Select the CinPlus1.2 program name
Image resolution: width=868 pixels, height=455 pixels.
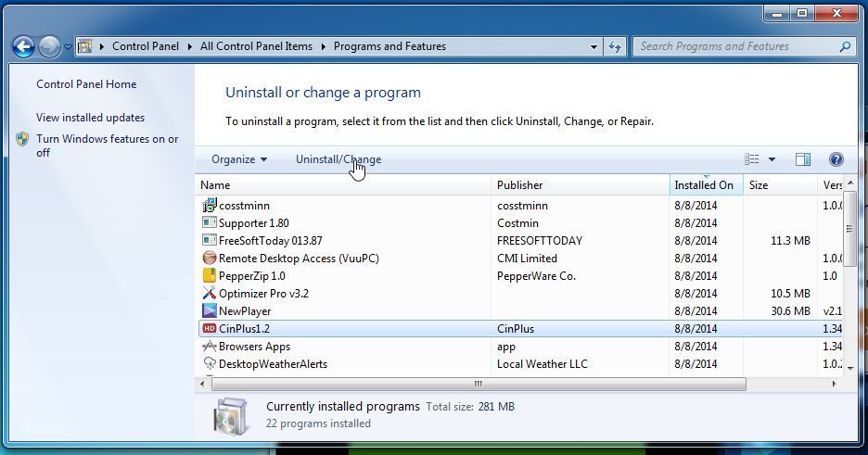coord(244,328)
